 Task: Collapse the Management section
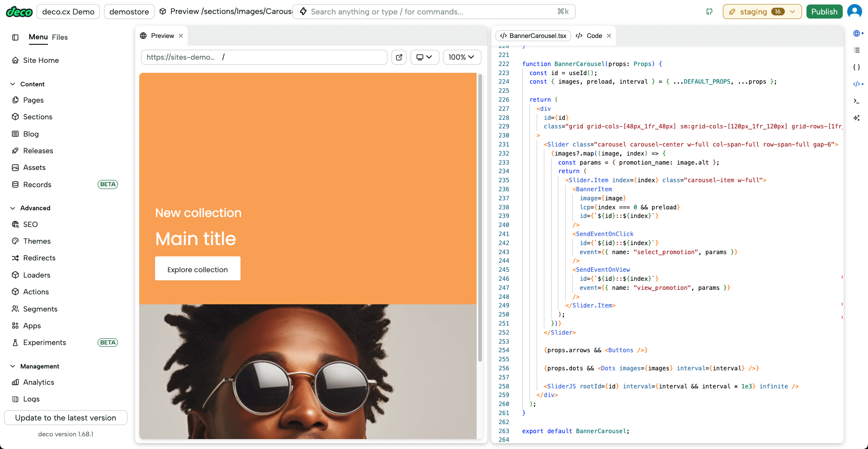[13, 366]
